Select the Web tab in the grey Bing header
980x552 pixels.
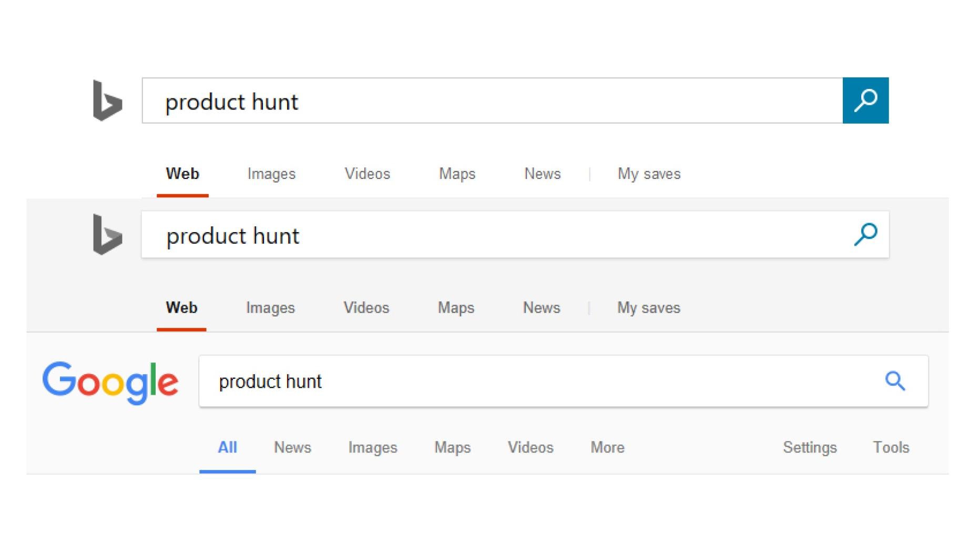[x=181, y=308]
